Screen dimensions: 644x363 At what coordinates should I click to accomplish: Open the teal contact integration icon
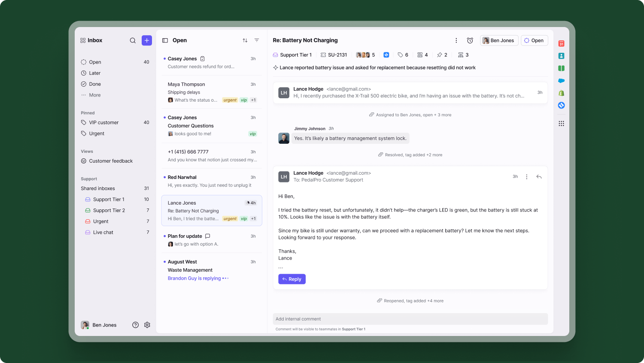coord(561,55)
